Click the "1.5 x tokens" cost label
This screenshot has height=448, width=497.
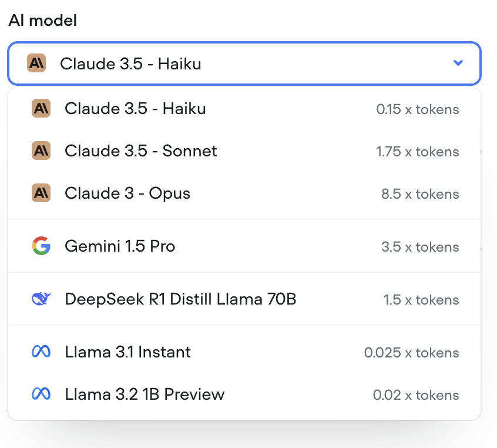421,299
